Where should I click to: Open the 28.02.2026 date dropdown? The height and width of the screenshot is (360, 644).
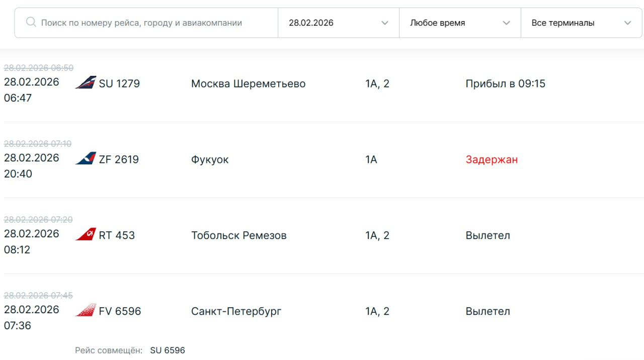[x=339, y=23]
